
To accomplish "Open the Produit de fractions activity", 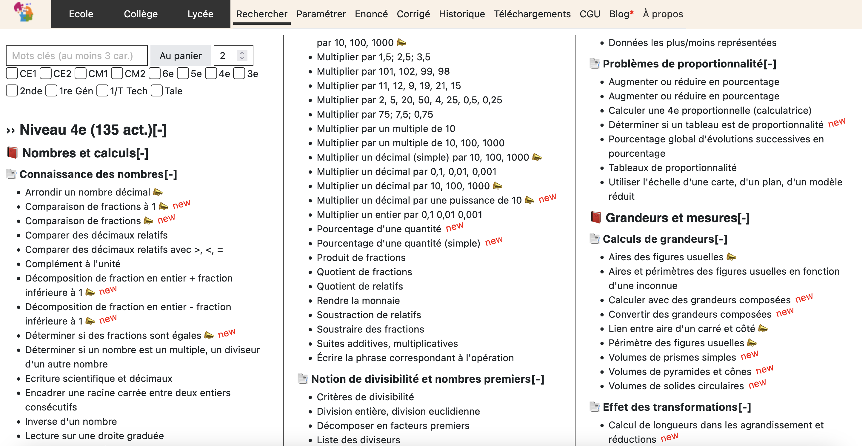I will (361, 258).
